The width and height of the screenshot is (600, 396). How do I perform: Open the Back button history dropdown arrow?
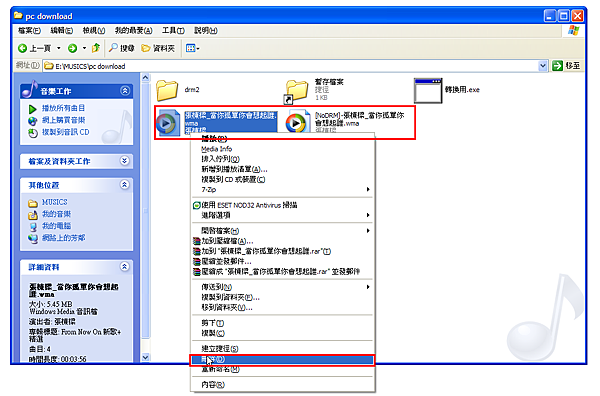(59, 48)
